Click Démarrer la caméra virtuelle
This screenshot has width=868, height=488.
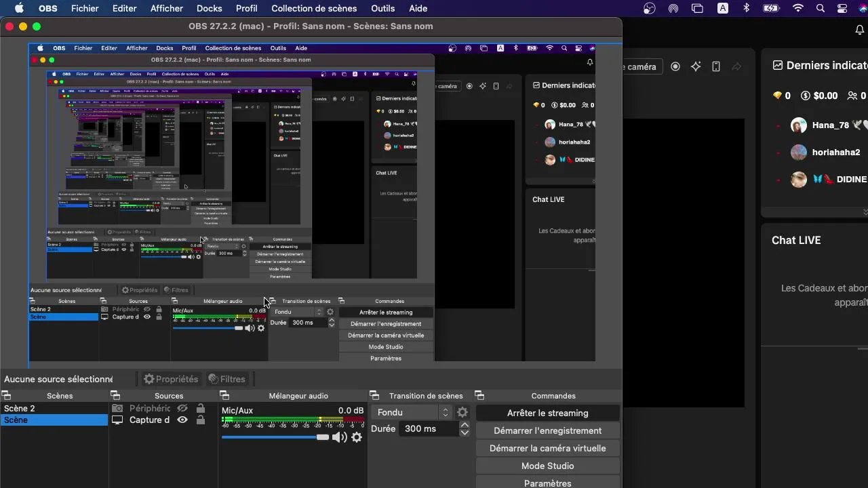tap(548, 448)
